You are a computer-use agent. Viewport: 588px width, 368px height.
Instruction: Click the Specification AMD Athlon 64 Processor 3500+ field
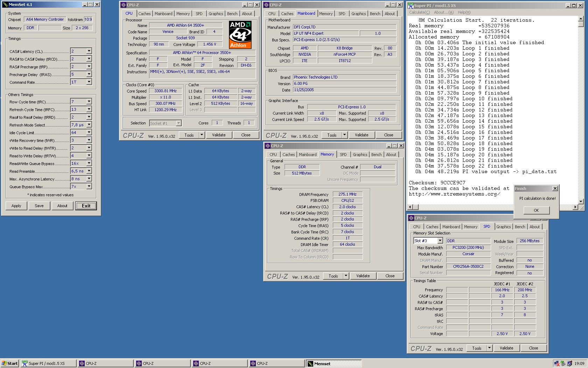(202, 53)
